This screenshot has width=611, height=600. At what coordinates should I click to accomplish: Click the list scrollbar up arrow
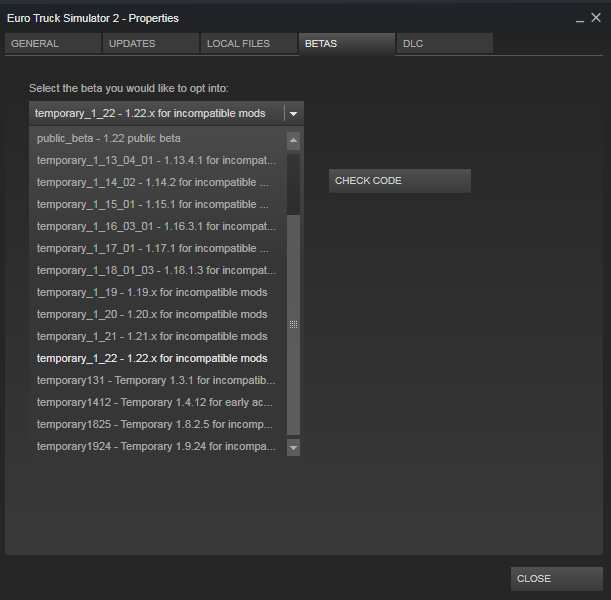pyautogui.click(x=293, y=141)
